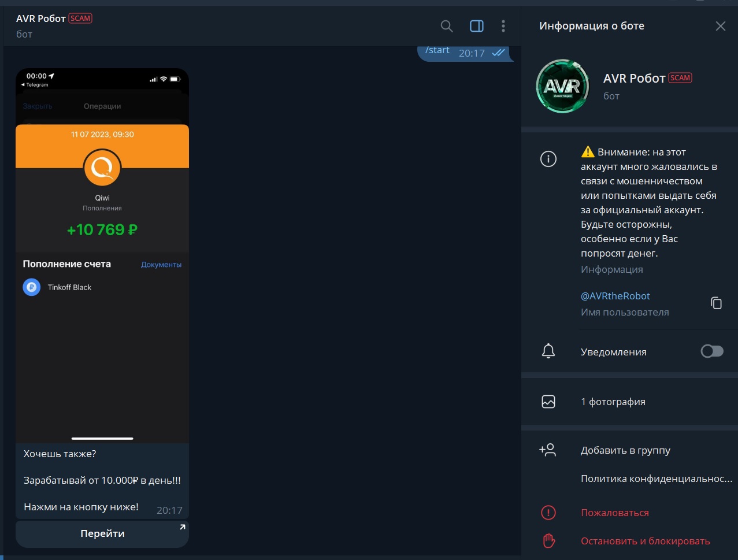This screenshot has height=560, width=738.
Task: Select Add to group option
Action: click(625, 450)
